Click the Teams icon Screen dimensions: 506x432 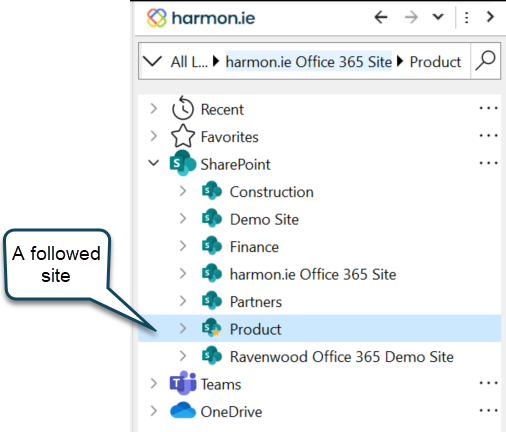pyautogui.click(x=183, y=383)
